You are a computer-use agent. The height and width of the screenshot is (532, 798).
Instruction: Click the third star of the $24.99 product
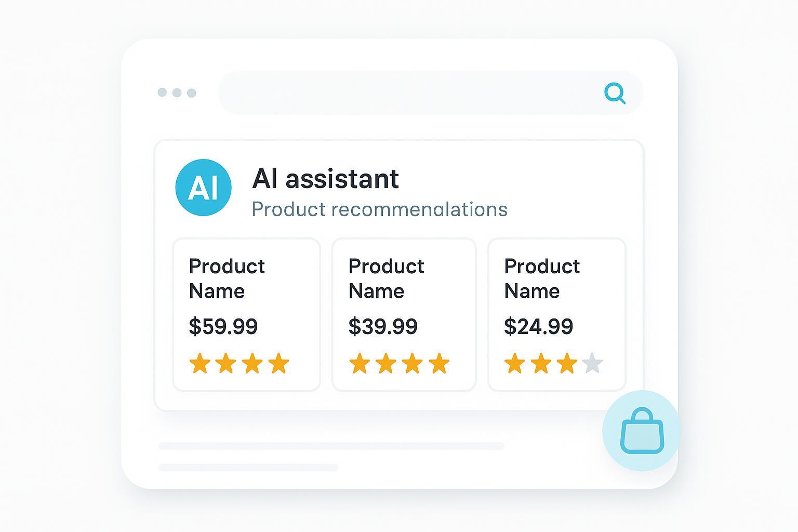coord(567,364)
